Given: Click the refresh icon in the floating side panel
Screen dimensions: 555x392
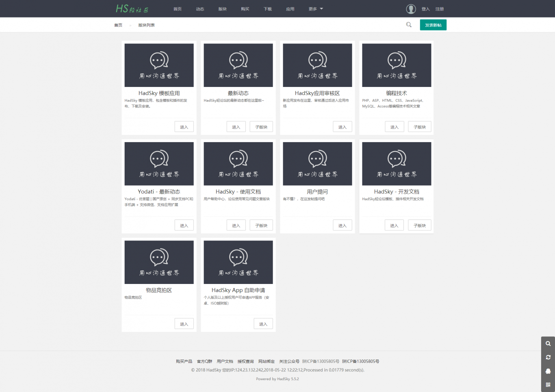Looking at the screenshot, I should pyautogui.click(x=548, y=357).
